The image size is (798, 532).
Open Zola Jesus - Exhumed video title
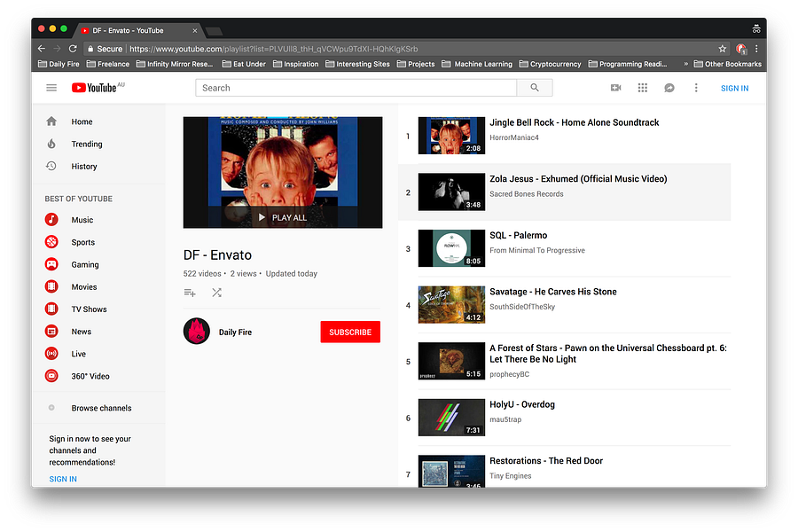click(x=578, y=179)
